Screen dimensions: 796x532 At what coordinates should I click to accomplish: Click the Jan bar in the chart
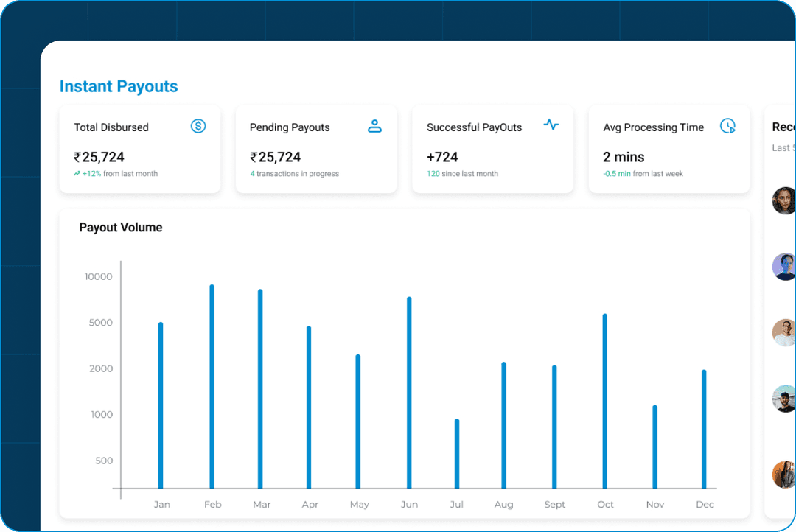[x=161, y=405]
